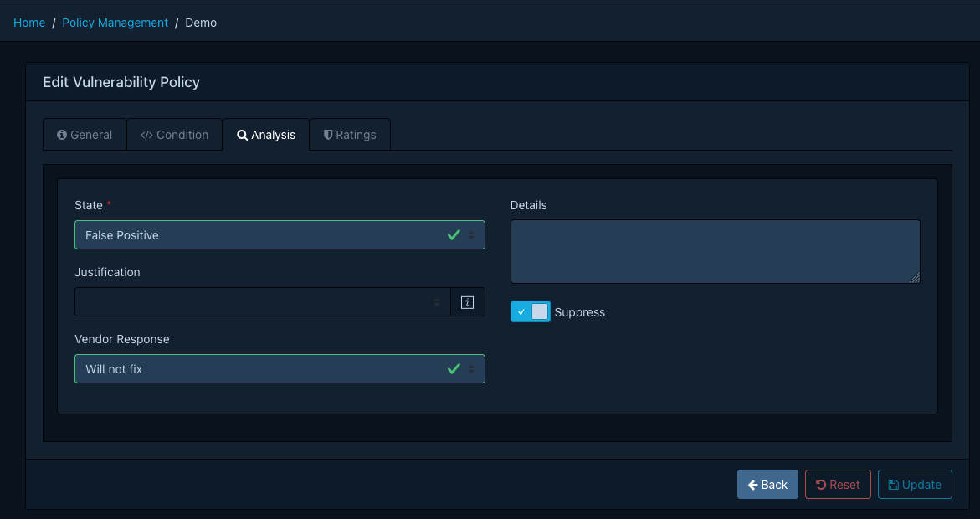The height and width of the screenshot is (519, 980).
Task: Click the info button beside the Justification dropdown
Action: (467, 301)
